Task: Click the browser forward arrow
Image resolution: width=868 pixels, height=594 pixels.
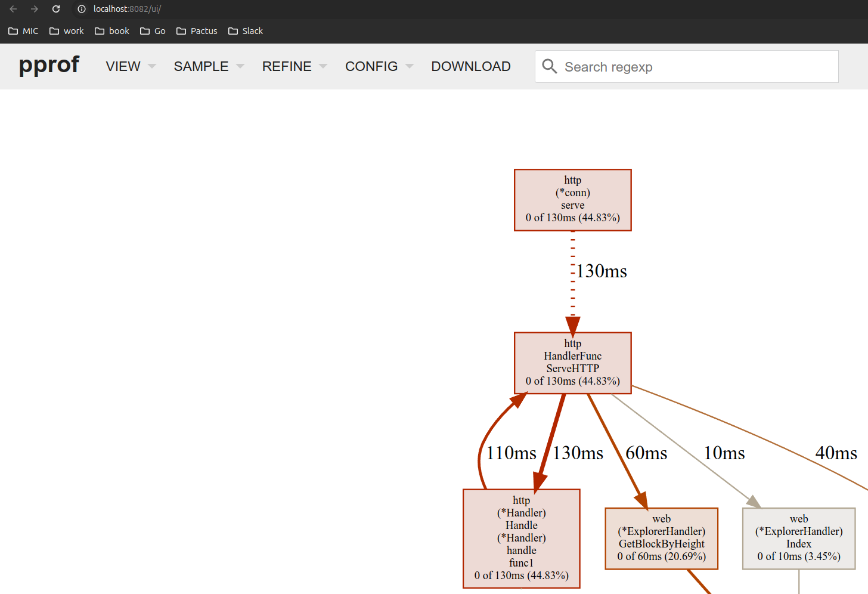Action: [x=35, y=9]
